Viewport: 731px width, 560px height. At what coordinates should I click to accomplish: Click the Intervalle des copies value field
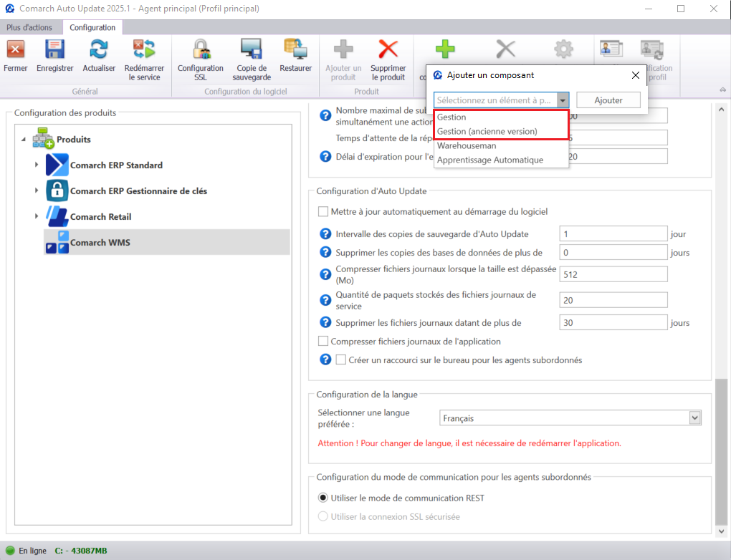click(x=613, y=234)
